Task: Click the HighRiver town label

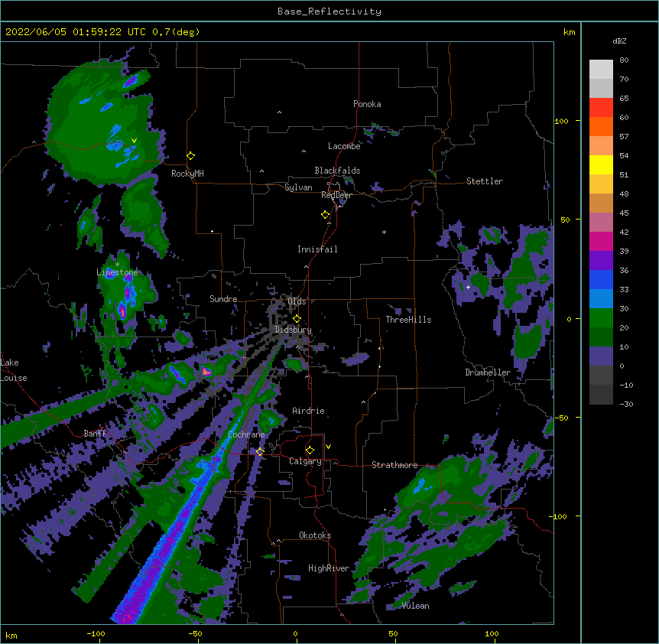Action: click(x=329, y=568)
